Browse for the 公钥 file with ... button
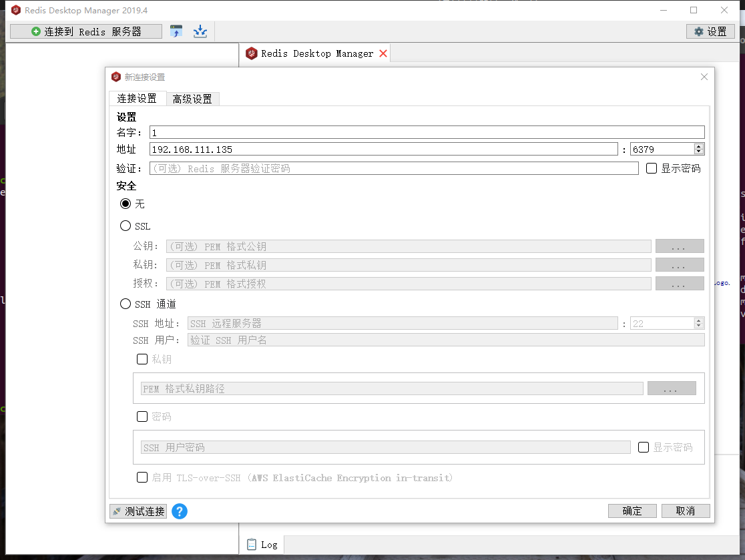 click(680, 246)
